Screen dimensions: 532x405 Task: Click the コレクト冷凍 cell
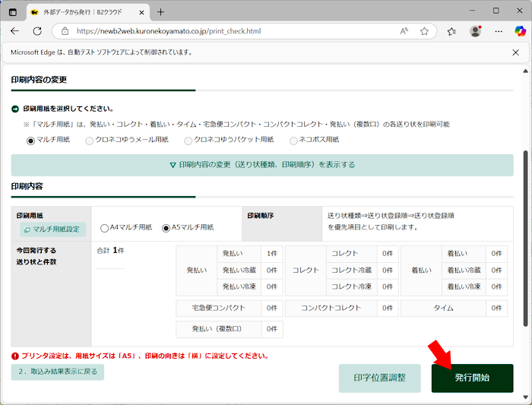point(351,286)
